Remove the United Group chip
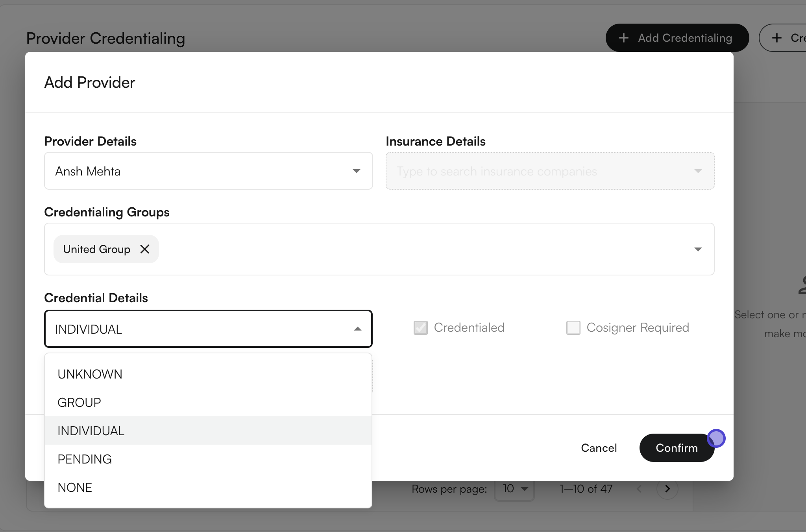This screenshot has height=532, width=806. coord(145,249)
